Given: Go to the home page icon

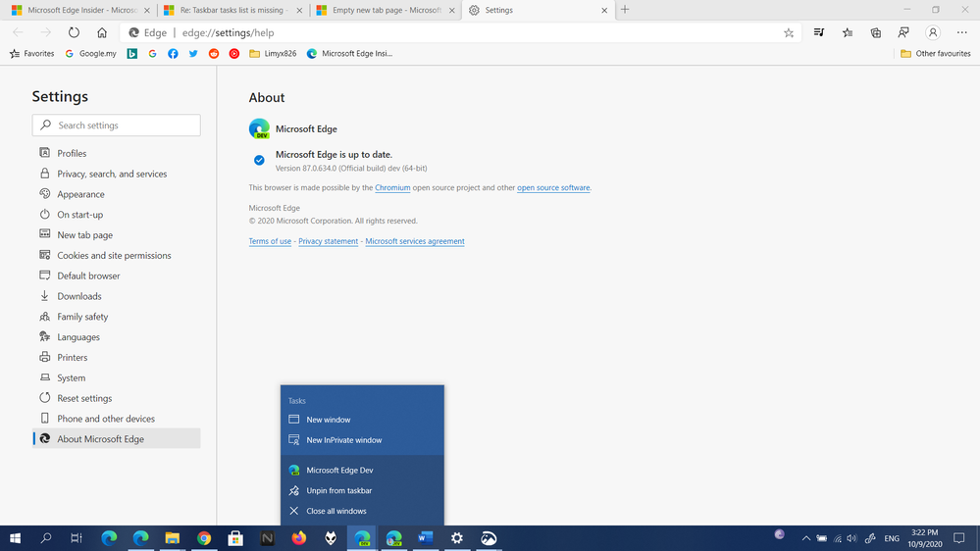Looking at the screenshot, I should click(102, 32).
